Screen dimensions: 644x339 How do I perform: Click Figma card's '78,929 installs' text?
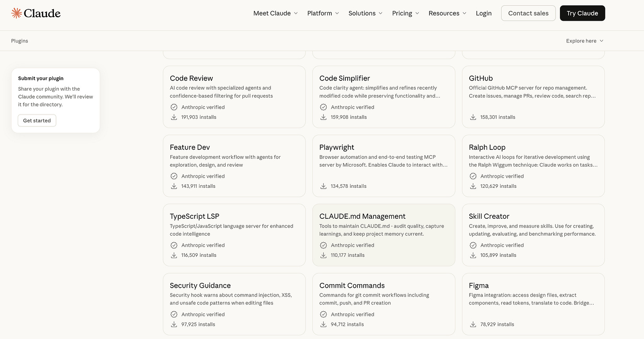pos(497,324)
